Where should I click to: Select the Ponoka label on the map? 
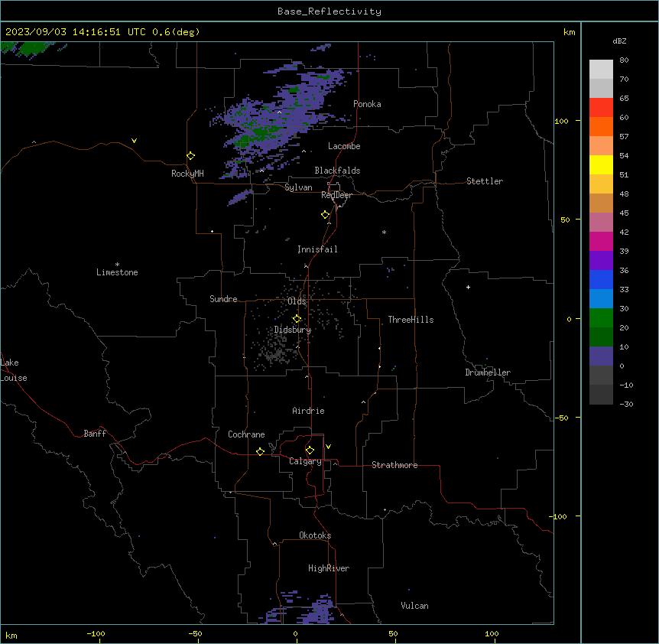pos(367,104)
